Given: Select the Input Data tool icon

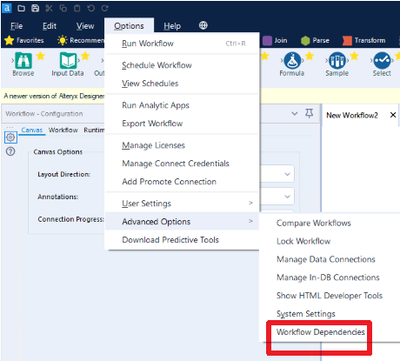Looking at the screenshot, I should (x=68, y=61).
